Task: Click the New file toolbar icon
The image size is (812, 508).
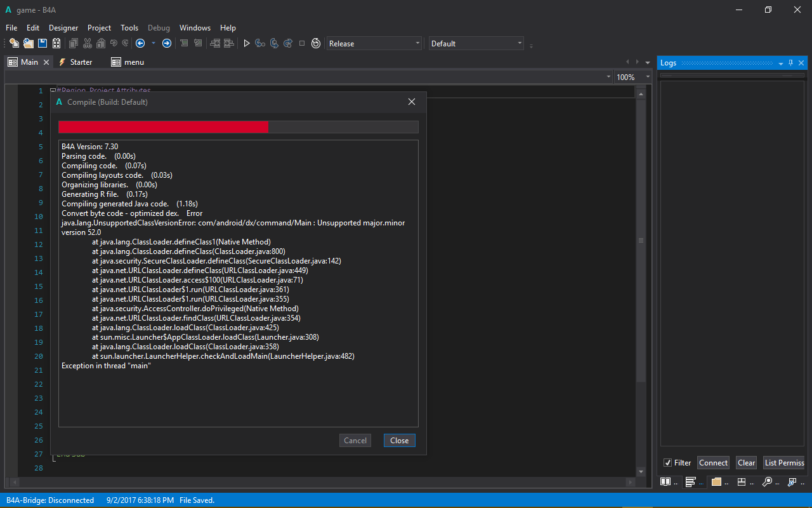Action: (14, 43)
